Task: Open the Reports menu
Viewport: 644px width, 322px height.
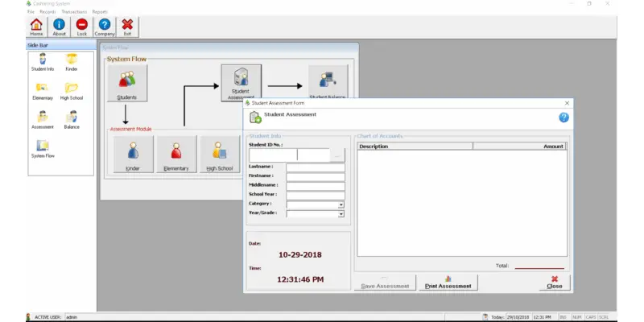Action: [100, 12]
